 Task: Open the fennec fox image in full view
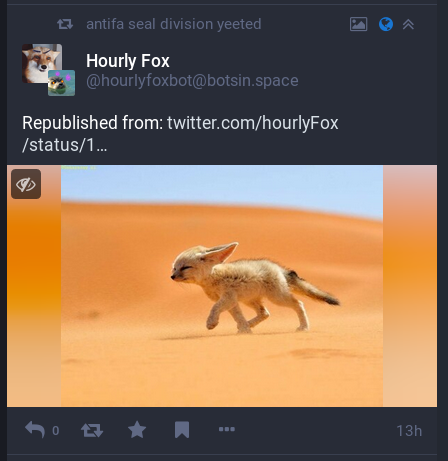pos(222,286)
